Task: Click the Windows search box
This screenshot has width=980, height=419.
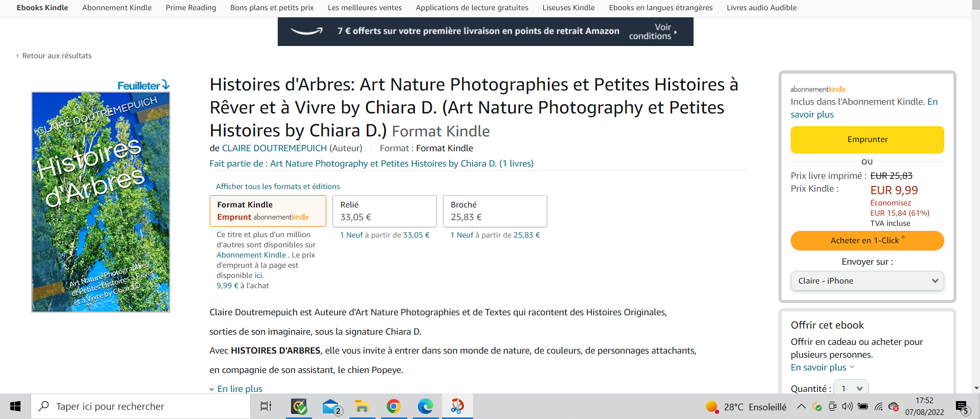Action: click(141, 406)
